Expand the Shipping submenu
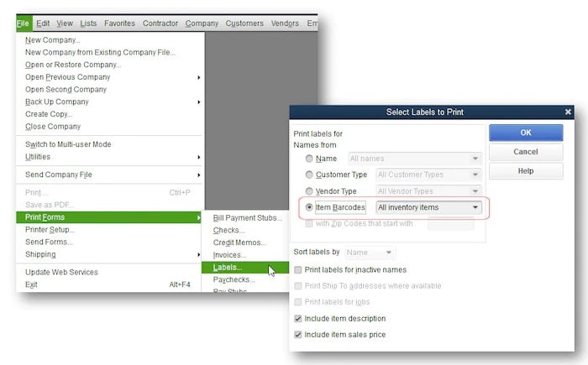The width and height of the screenshot is (588, 365). pyautogui.click(x=109, y=254)
